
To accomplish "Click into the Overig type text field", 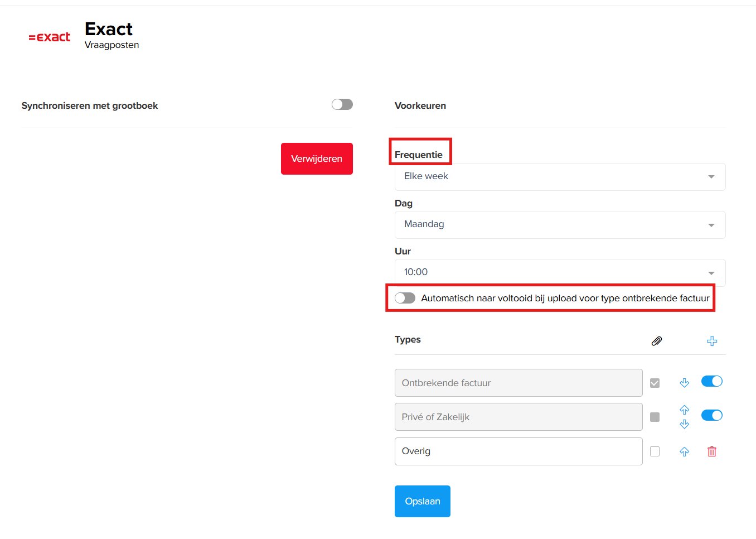I will 518,451.
